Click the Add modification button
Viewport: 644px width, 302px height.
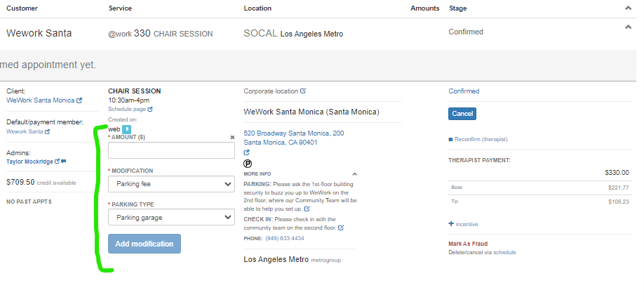coord(145,244)
